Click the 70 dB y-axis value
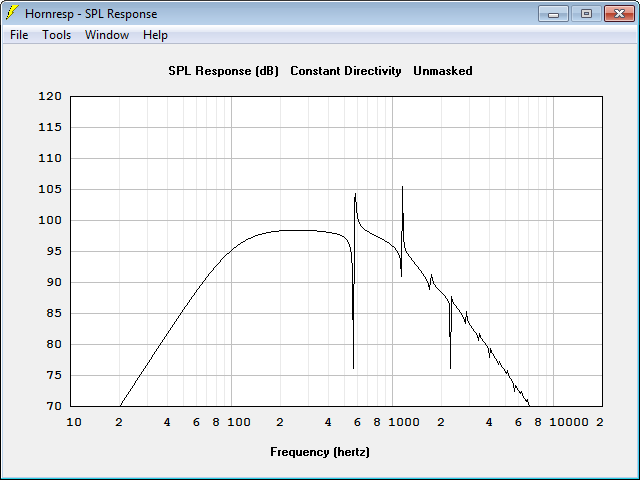The image size is (640, 480). coord(53,406)
